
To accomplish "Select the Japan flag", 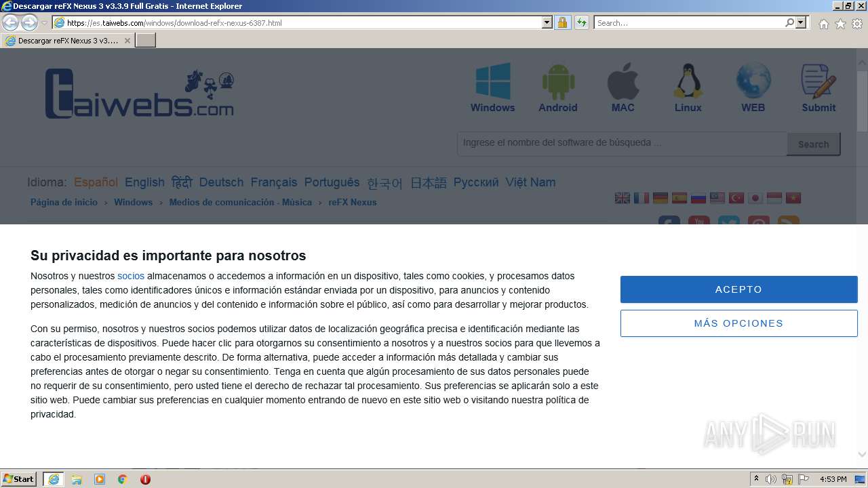I will coord(755,198).
